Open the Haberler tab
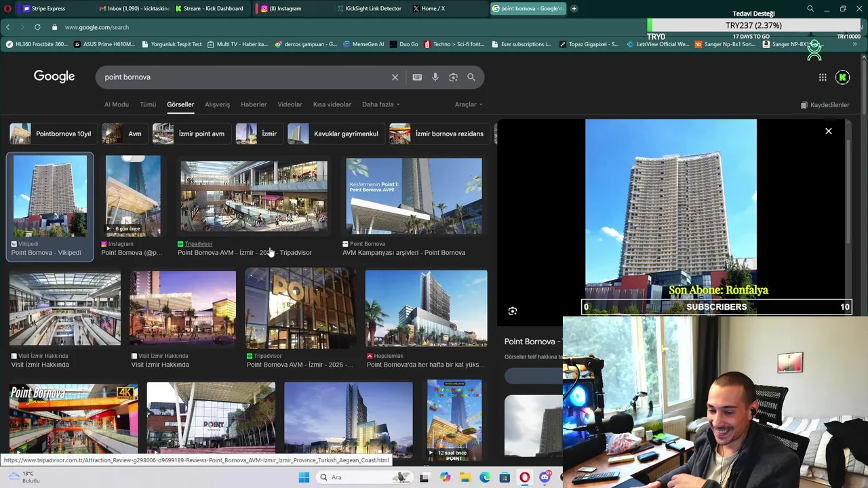Image resolution: width=868 pixels, height=488 pixels. pyautogui.click(x=253, y=104)
